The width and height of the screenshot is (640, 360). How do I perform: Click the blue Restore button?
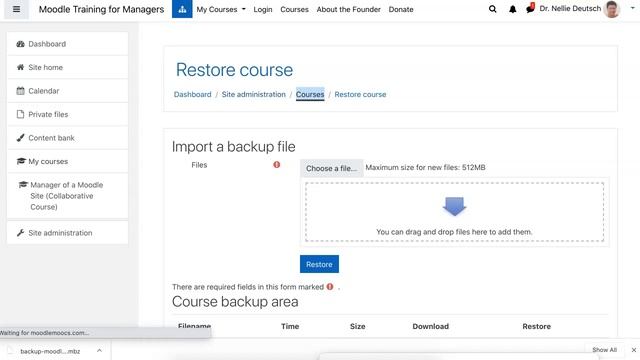click(319, 264)
